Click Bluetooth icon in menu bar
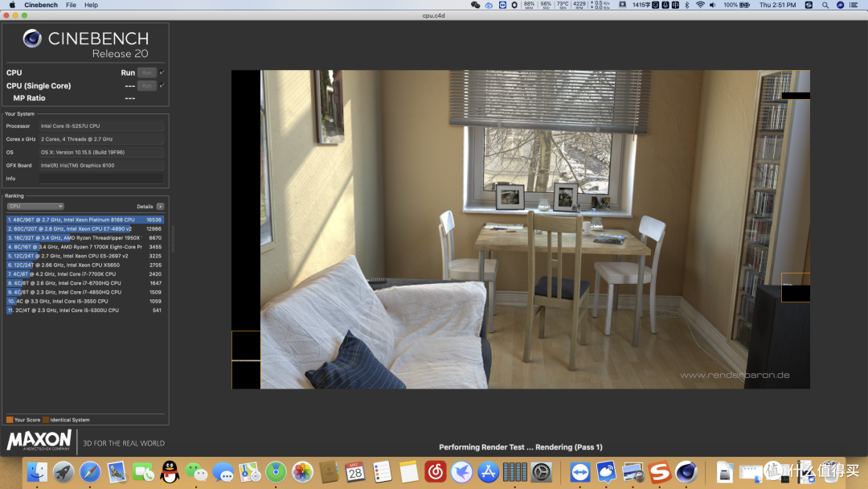 pos(687,5)
